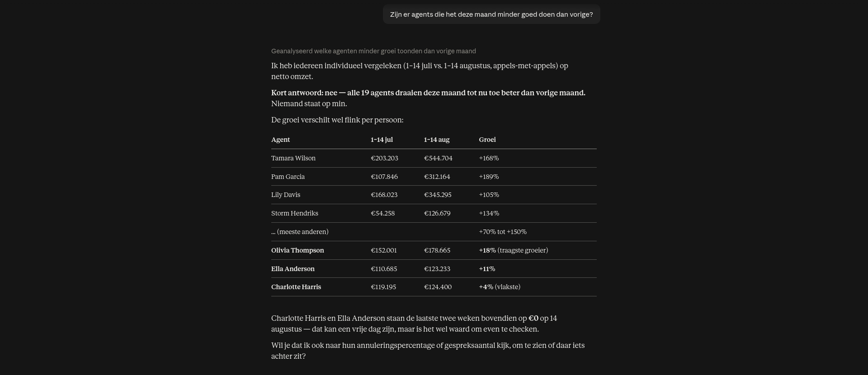This screenshot has width=868, height=375.
Task: Click Pam Garcia's +189% growth value
Action: [x=489, y=177]
